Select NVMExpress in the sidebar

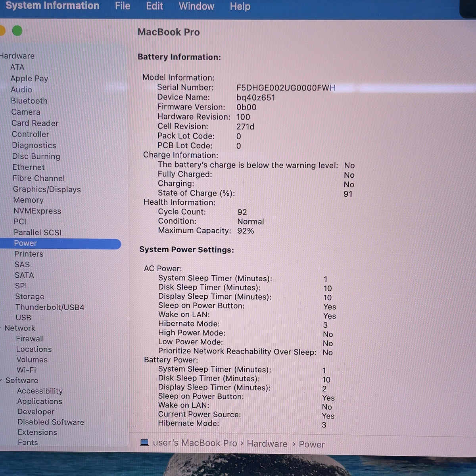pyautogui.click(x=37, y=211)
